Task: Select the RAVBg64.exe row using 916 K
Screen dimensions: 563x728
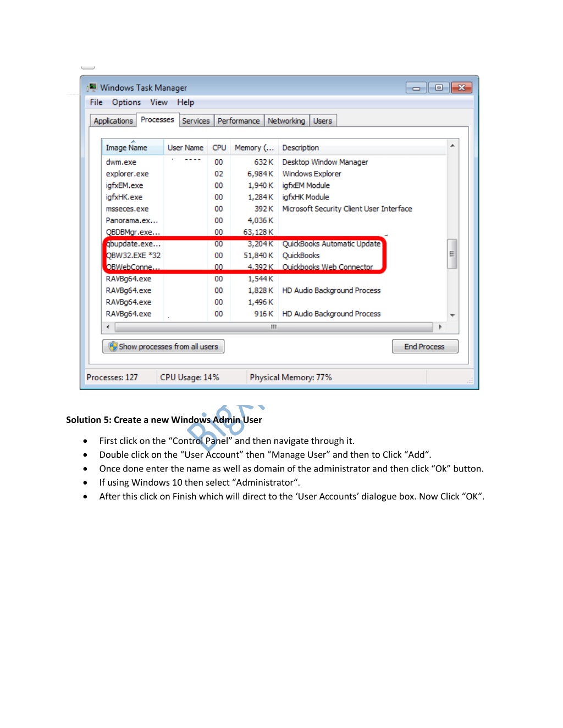Action: (274, 314)
